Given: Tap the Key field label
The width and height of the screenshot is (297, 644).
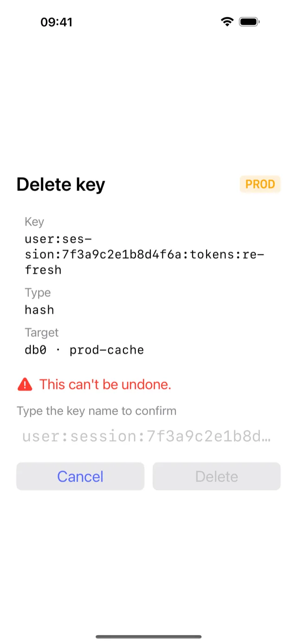Looking at the screenshot, I should pos(34,222).
